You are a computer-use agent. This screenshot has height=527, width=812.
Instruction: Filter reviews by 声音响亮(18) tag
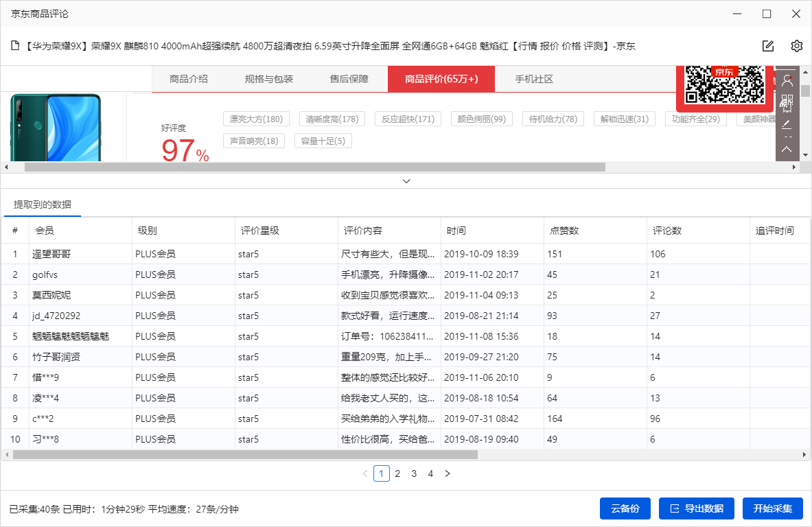point(254,141)
